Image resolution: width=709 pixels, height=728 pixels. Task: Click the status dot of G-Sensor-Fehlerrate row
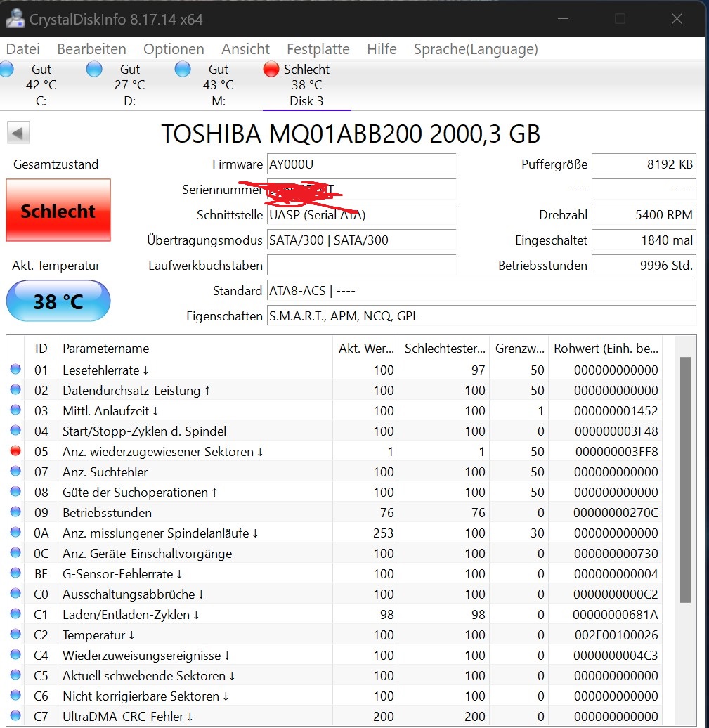15,573
